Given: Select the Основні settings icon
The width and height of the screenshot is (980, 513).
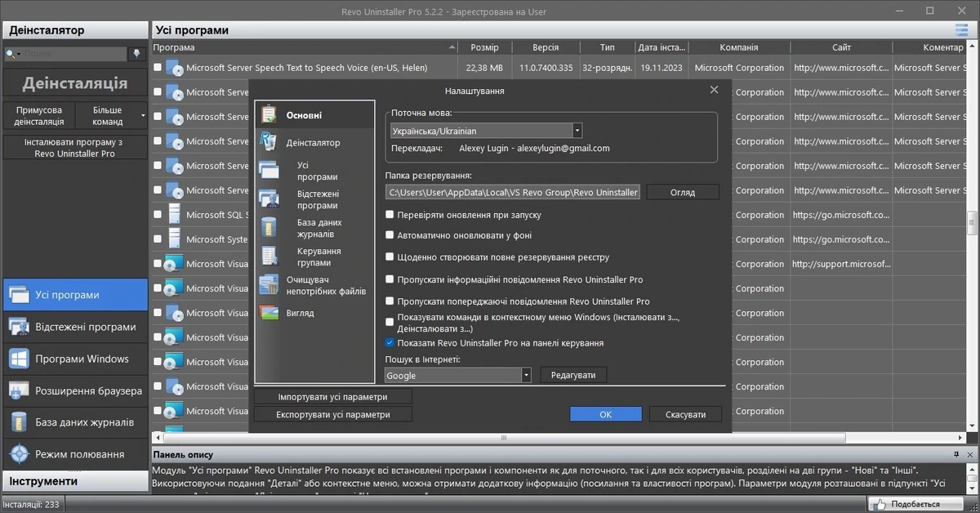Looking at the screenshot, I should tap(269, 114).
